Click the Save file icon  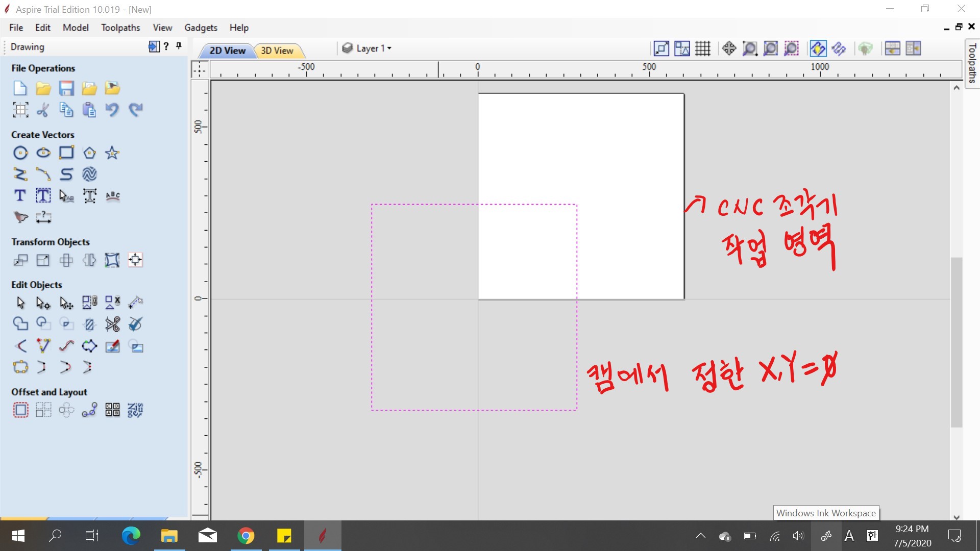(66, 88)
